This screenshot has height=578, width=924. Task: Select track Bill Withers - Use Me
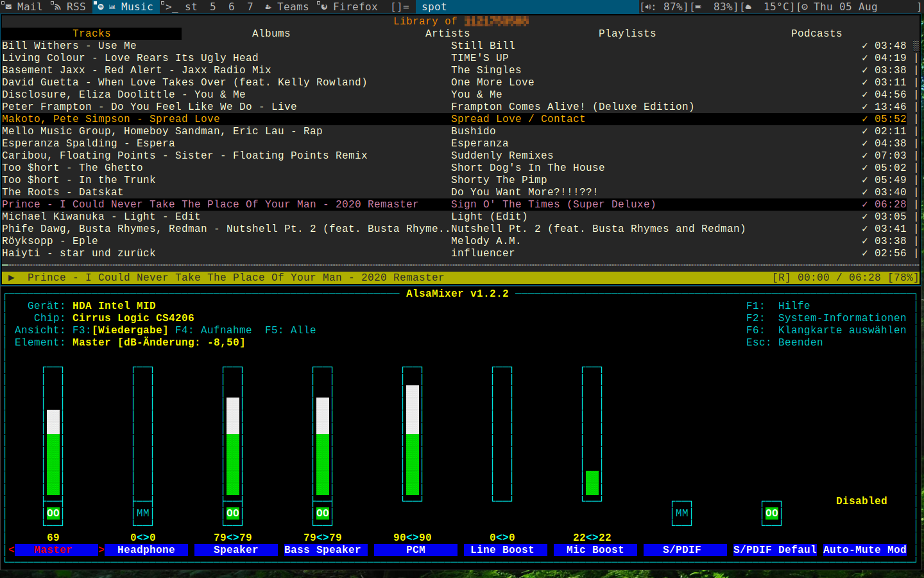coord(69,46)
